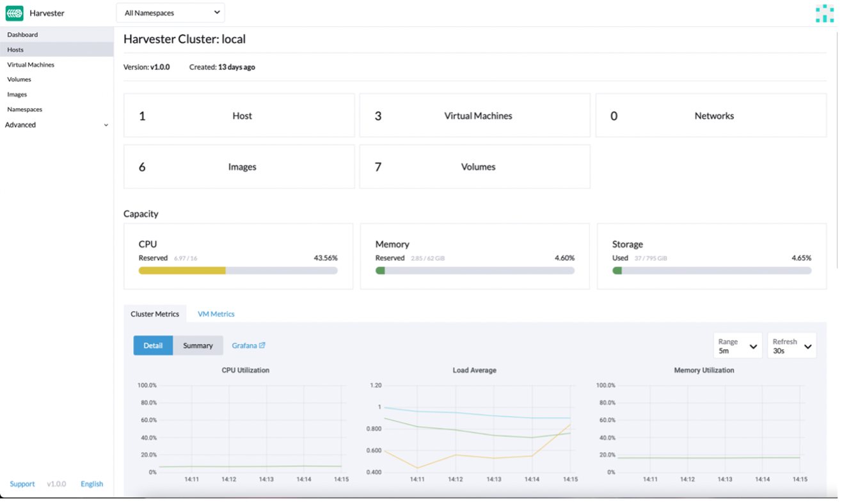The height and width of the screenshot is (504, 842).
Task: Open the Refresh 30s dropdown
Action: point(791,346)
